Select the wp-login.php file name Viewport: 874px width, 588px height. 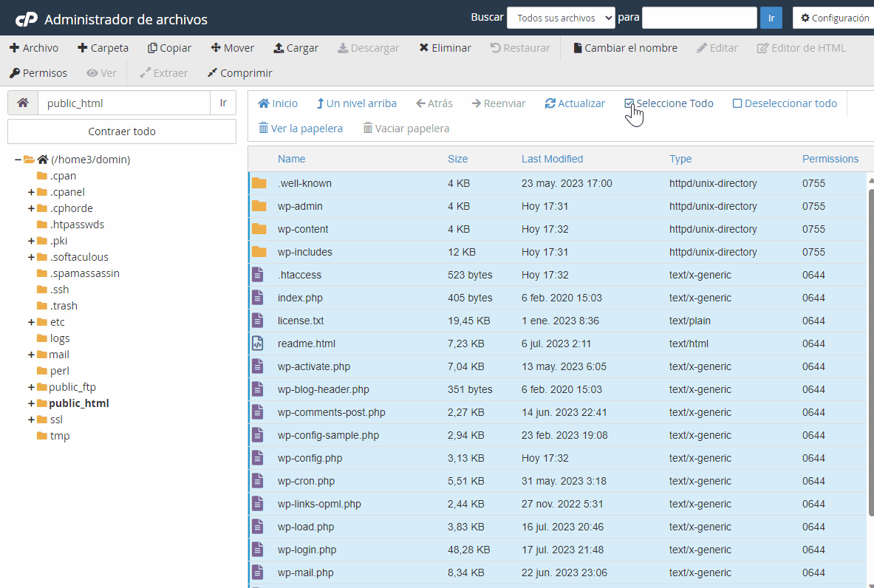click(x=307, y=550)
